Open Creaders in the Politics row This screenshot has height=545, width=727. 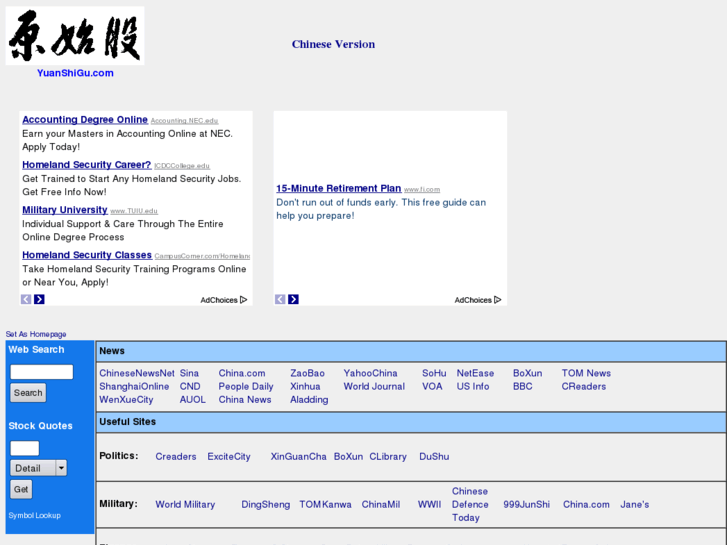point(176,456)
